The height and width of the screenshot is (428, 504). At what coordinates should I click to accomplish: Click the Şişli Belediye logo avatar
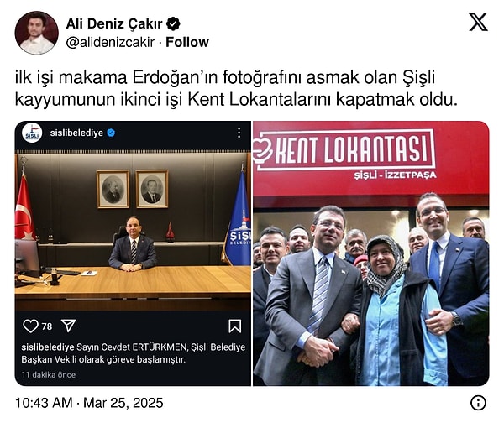pos(32,133)
